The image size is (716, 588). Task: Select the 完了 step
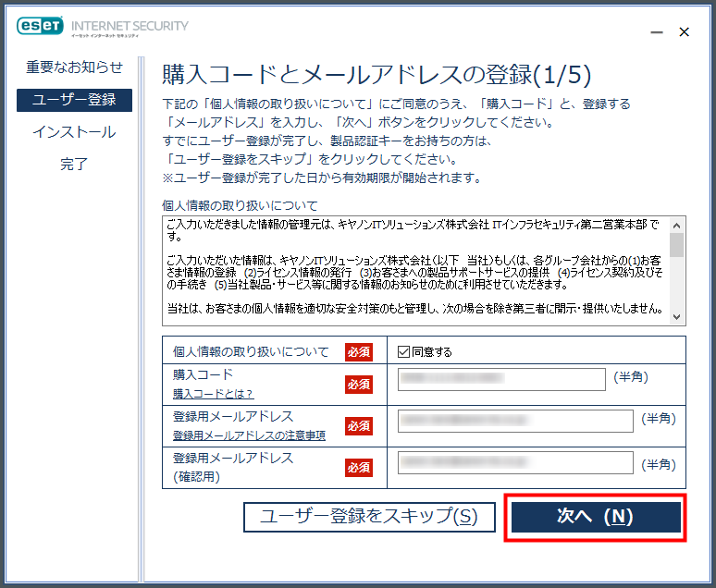pyautogui.click(x=74, y=164)
